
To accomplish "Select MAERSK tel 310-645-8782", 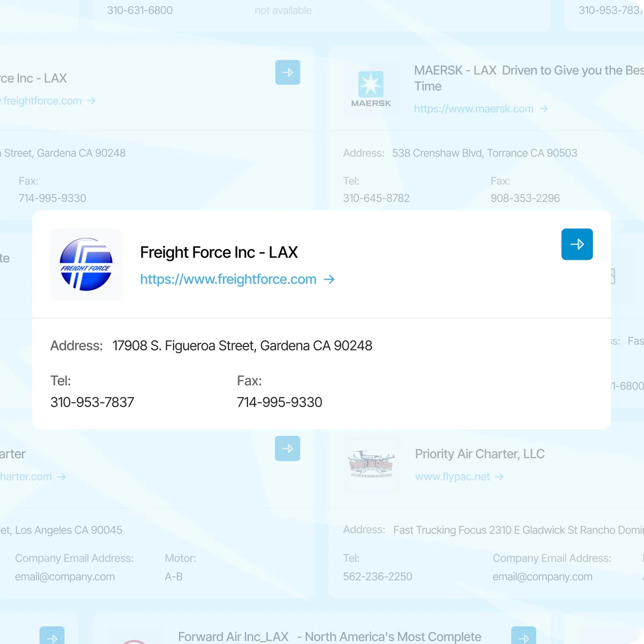I will pos(376,198).
